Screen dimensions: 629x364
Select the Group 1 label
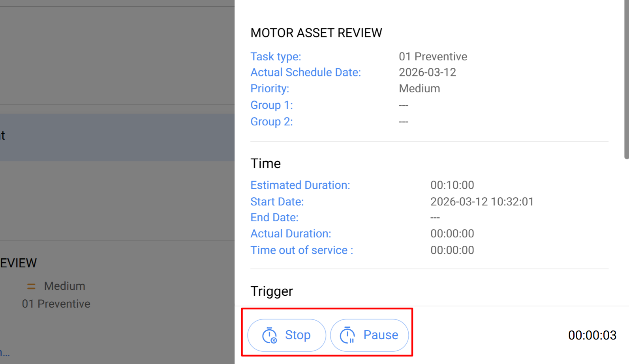pos(272,105)
